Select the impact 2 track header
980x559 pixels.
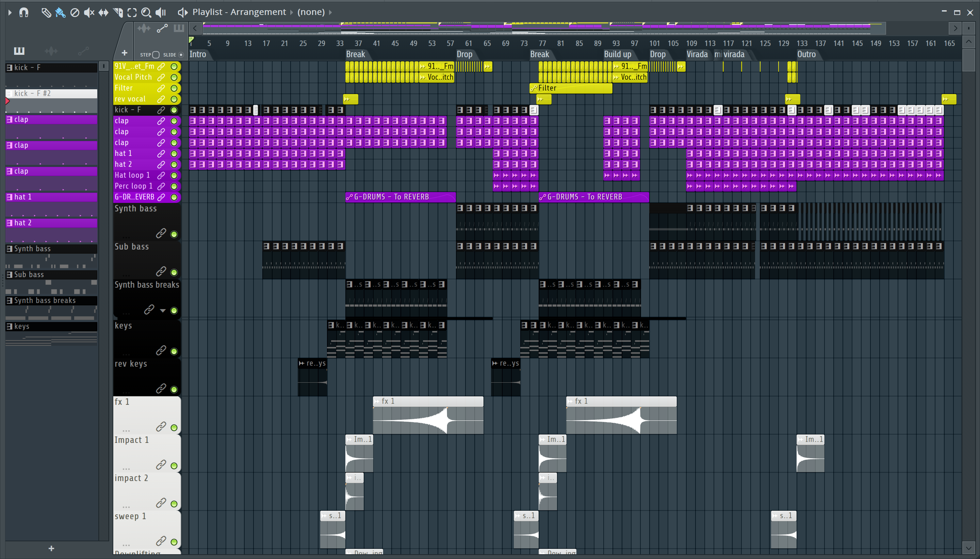pos(147,492)
